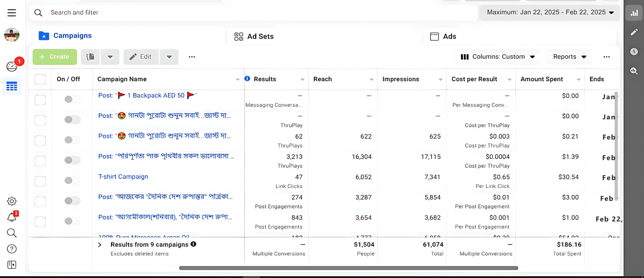Click the green Create button
The image size is (644, 278).
point(55,57)
